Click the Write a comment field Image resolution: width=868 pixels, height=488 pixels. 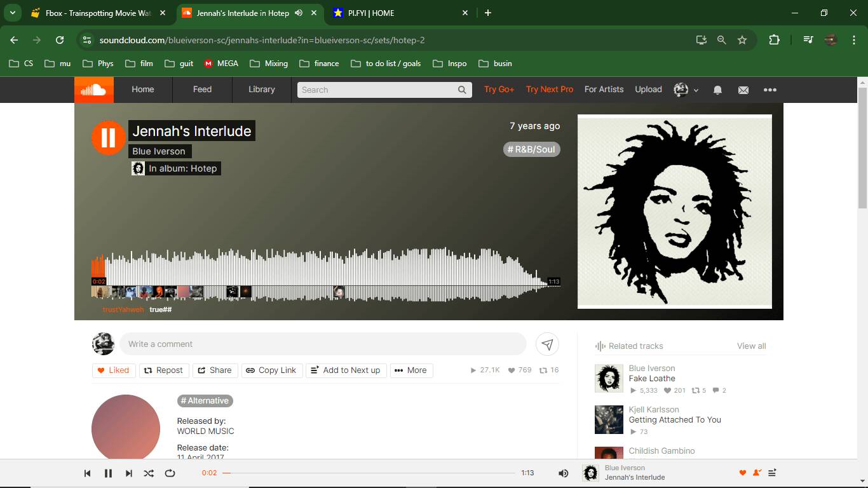click(323, 344)
